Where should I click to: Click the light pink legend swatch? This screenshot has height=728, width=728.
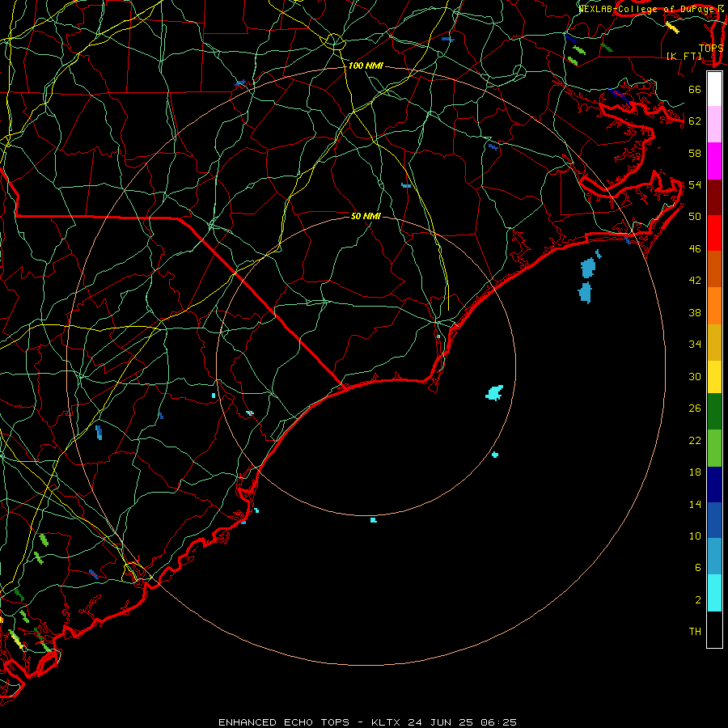pyautogui.click(x=714, y=124)
